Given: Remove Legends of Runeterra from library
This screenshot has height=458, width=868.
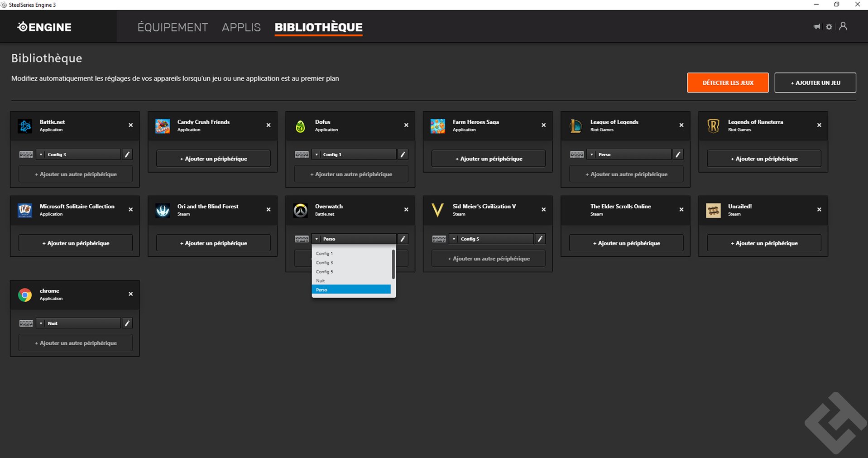Looking at the screenshot, I should [x=819, y=125].
